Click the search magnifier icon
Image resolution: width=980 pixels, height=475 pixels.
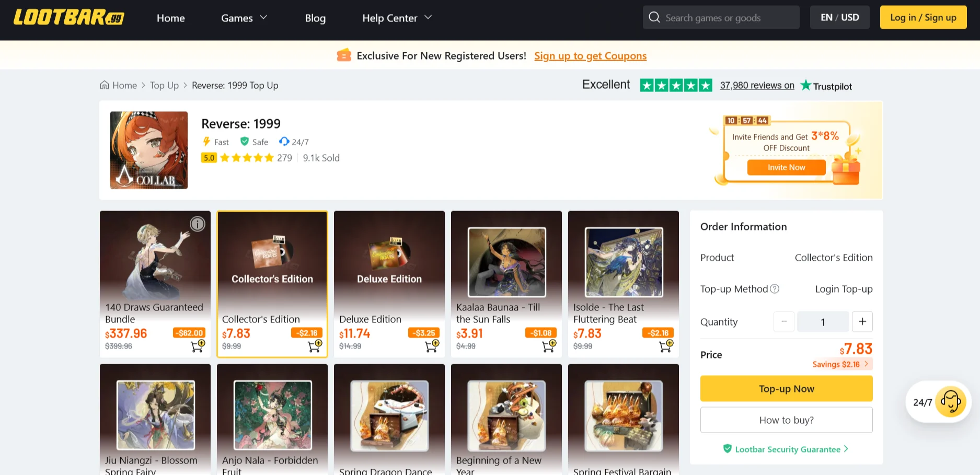pos(654,17)
